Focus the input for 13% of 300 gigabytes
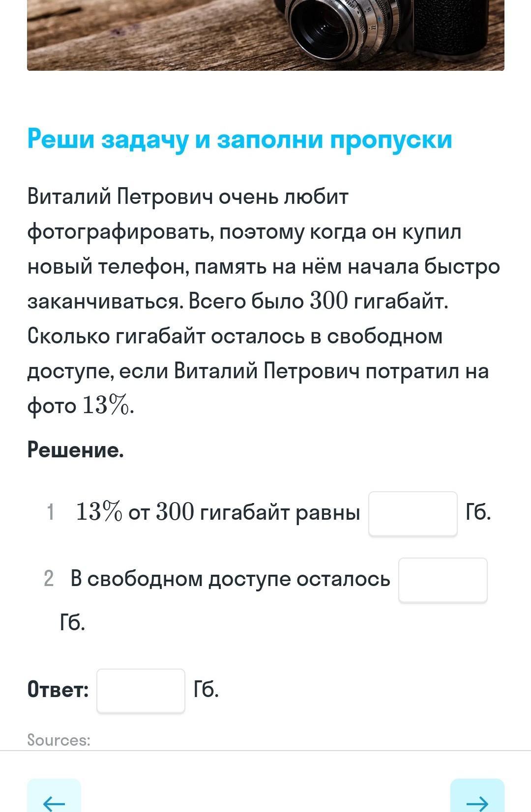This screenshot has height=812, width=531. pos(413,513)
